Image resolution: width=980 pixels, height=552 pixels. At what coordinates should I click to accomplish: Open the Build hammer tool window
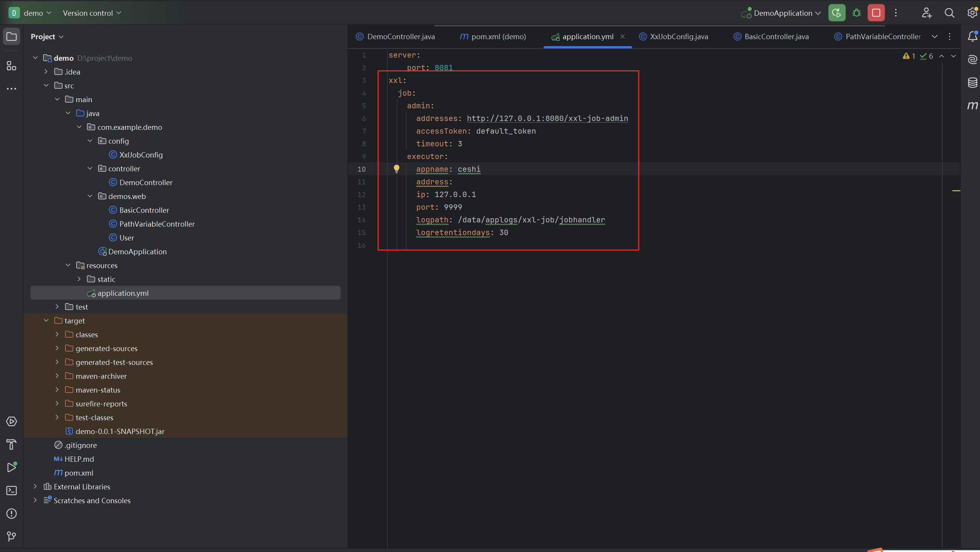12,444
